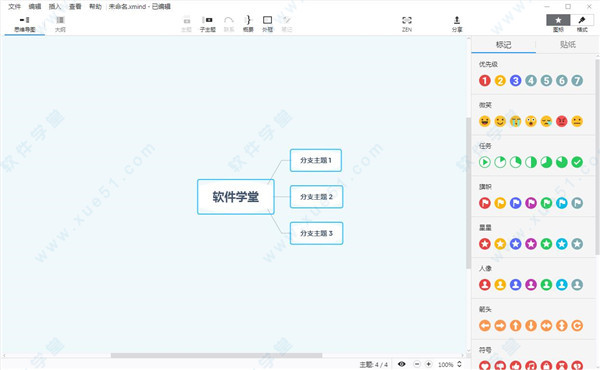Open the 文件 menu

(15, 7)
